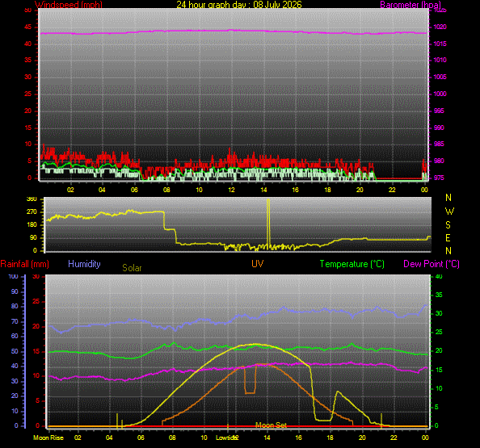Click the 25 rainfall scale value
The height and width of the screenshot is (448, 480).
pos(36,302)
